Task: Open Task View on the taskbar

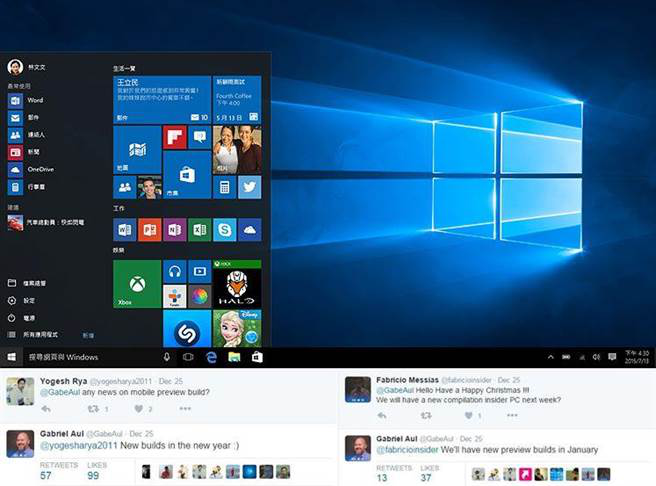Action: 188,357
